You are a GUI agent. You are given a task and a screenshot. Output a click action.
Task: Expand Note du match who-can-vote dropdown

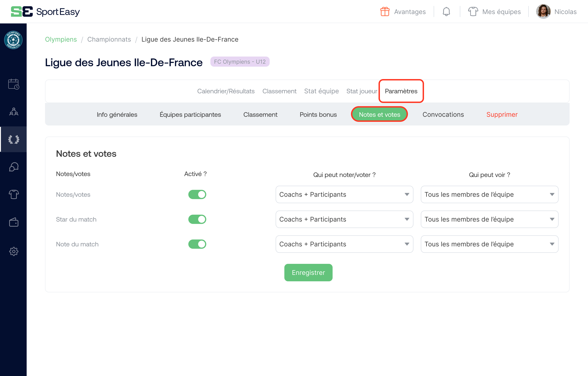tap(344, 244)
